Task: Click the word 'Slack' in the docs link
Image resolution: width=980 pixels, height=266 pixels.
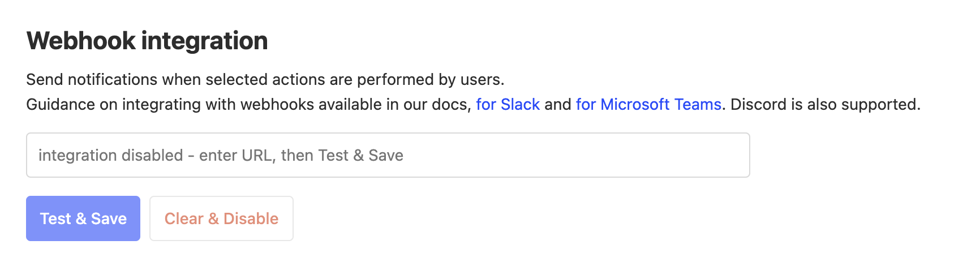Action: click(x=521, y=105)
